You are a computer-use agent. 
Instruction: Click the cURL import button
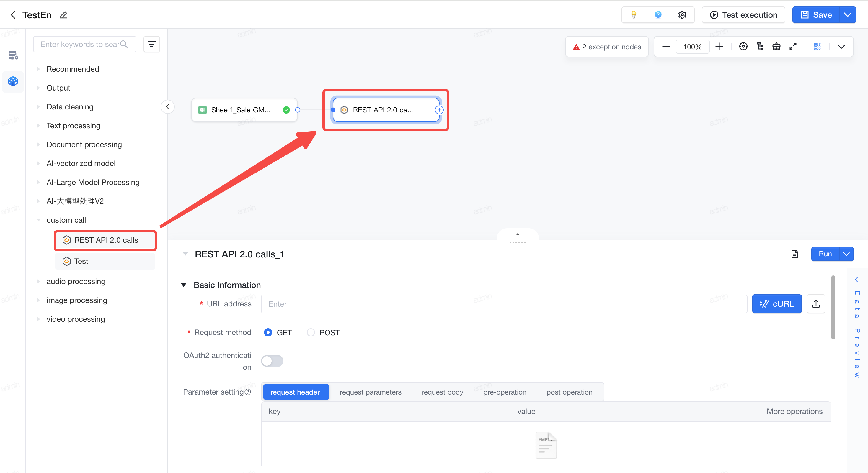click(777, 304)
